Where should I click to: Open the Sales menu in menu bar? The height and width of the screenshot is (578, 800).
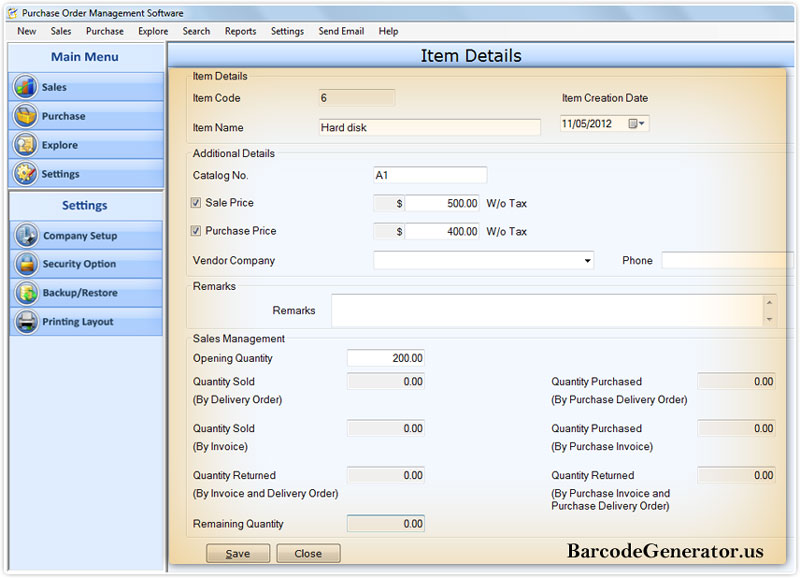point(61,31)
